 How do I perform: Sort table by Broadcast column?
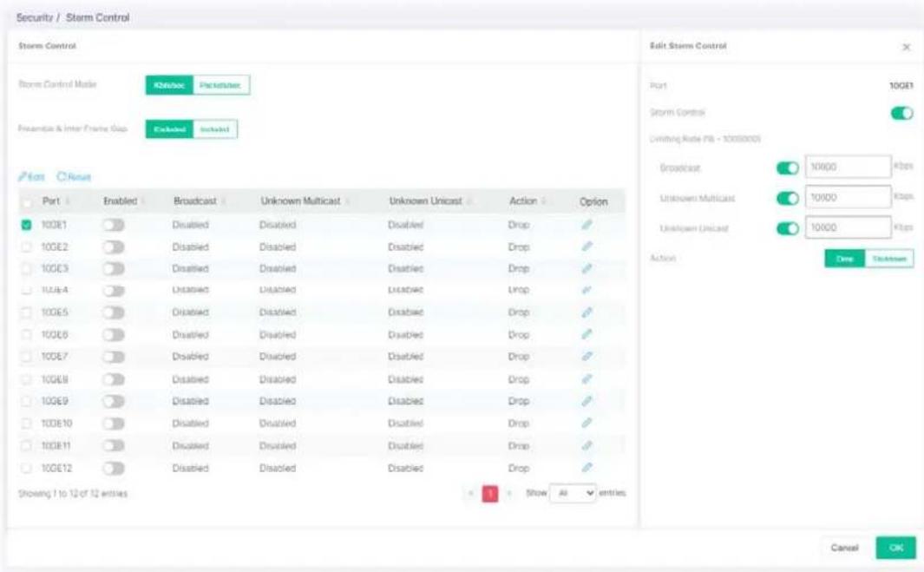[x=223, y=201]
